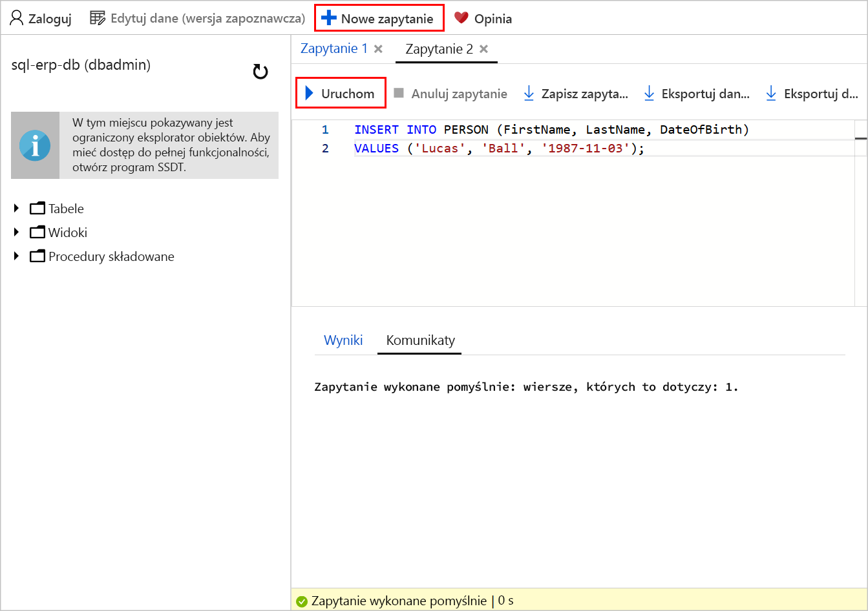
Task: Select the Widoki tree label
Action: pos(68,233)
